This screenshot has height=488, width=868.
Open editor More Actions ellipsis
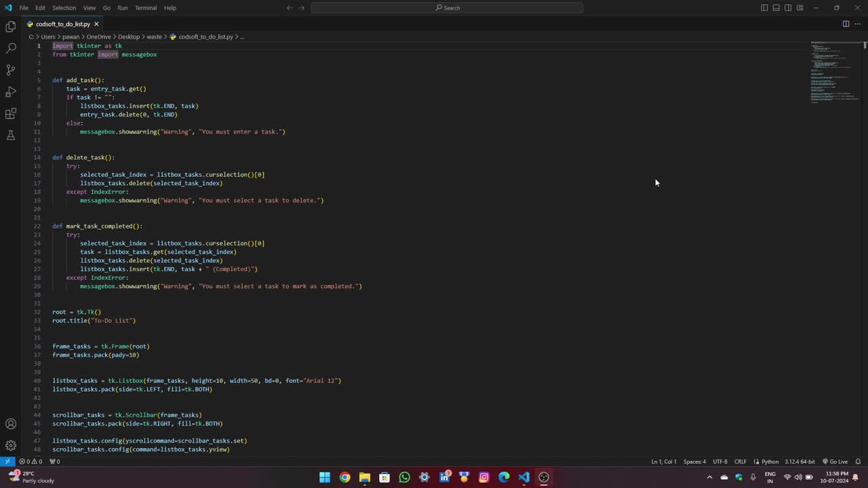click(857, 24)
